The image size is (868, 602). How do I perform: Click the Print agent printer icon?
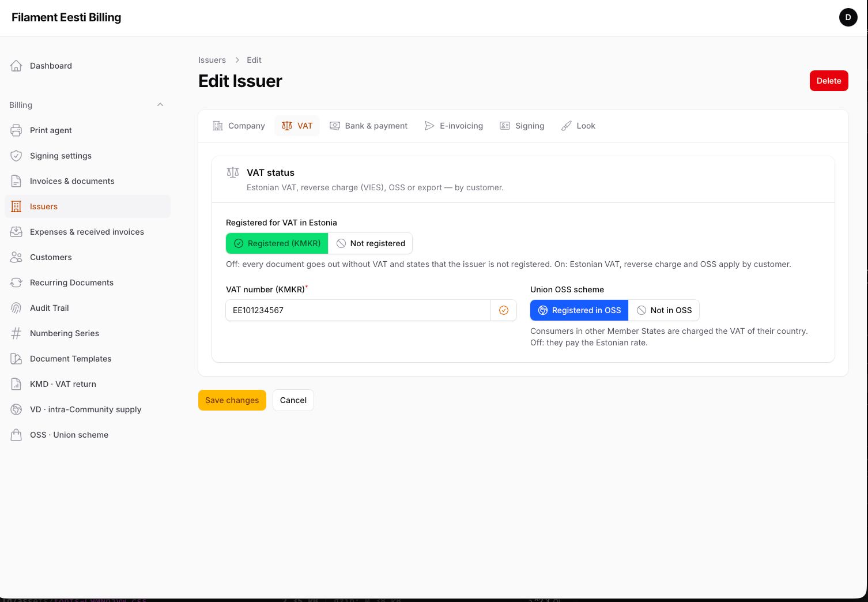[x=16, y=130]
